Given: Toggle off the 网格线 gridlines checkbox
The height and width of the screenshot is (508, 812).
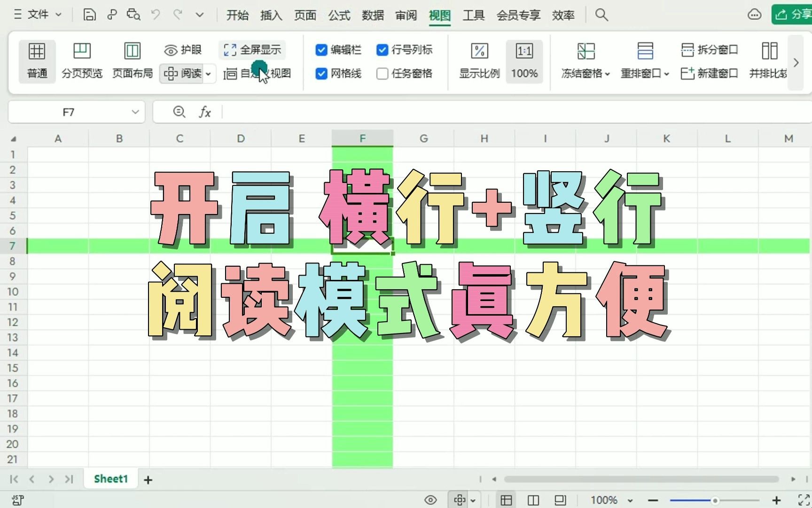Looking at the screenshot, I should coord(321,73).
